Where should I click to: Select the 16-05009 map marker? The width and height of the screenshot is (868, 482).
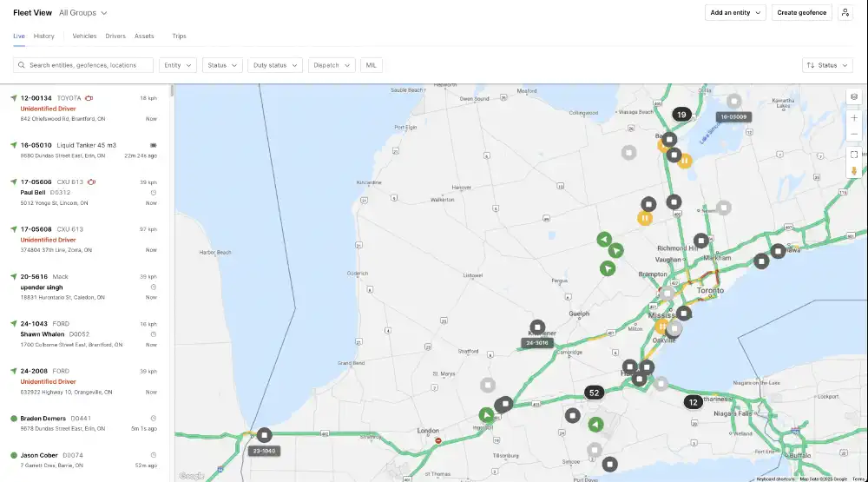[734, 102]
